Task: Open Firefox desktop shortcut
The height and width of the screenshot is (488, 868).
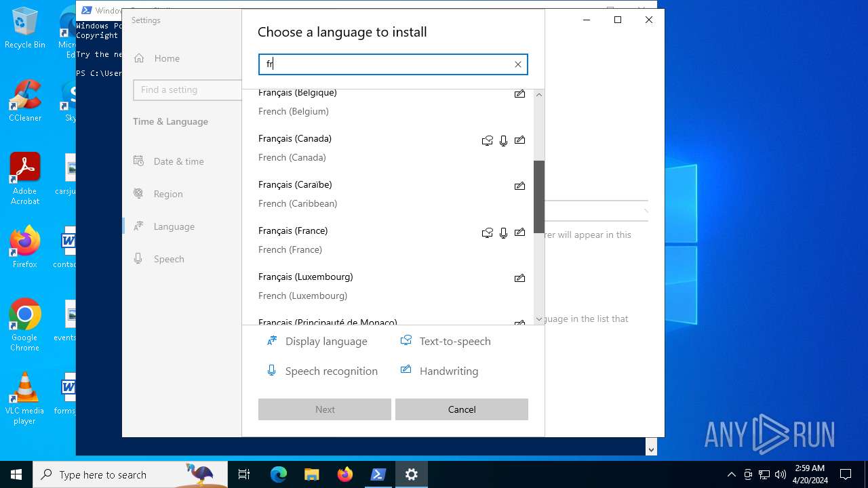Action: pos(25,247)
